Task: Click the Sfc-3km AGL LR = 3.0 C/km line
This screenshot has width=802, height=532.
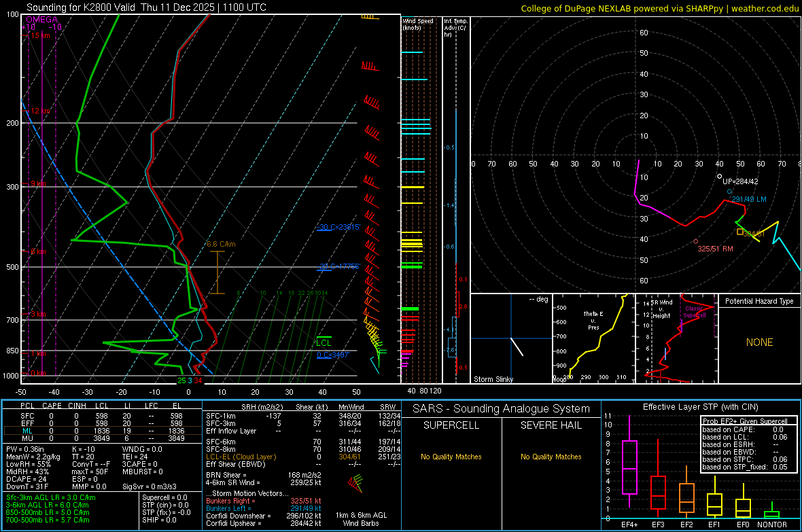Action: (x=51, y=497)
